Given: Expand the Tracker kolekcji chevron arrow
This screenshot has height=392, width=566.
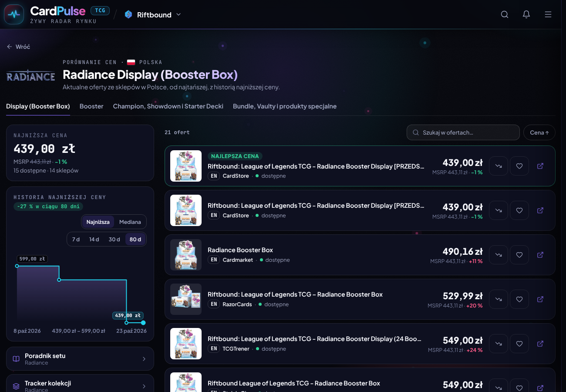Looking at the screenshot, I should click(x=144, y=386).
